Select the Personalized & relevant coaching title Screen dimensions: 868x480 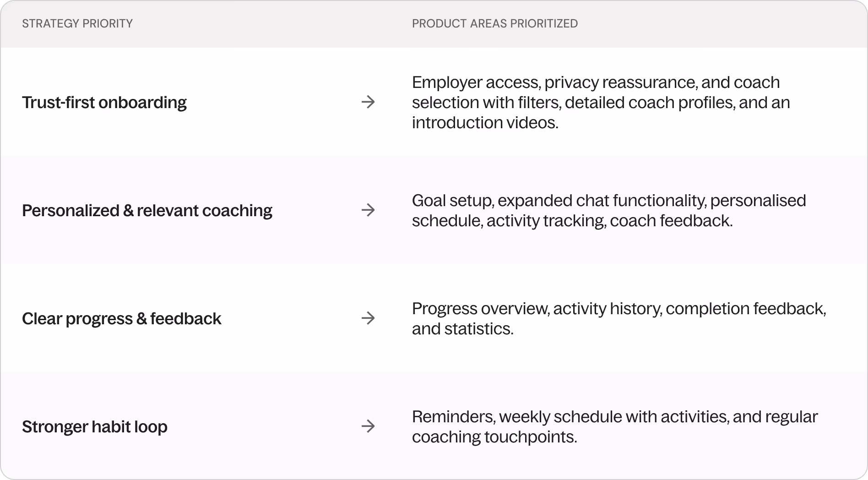pos(147,211)
